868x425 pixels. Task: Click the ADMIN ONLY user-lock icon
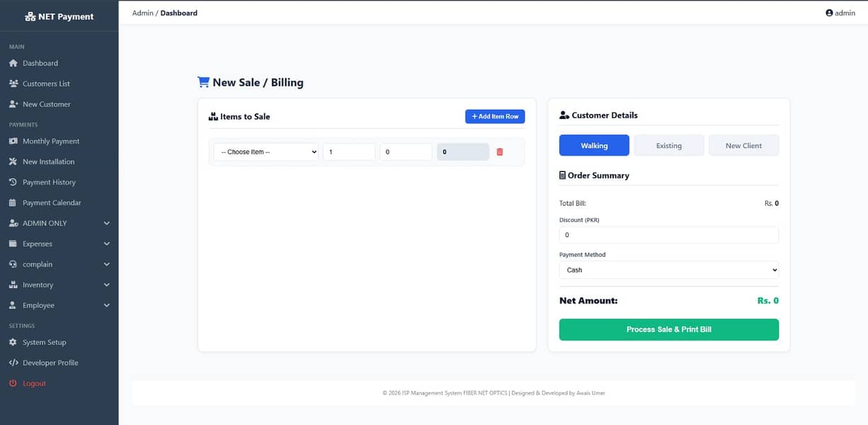click(x=13, y=223)
